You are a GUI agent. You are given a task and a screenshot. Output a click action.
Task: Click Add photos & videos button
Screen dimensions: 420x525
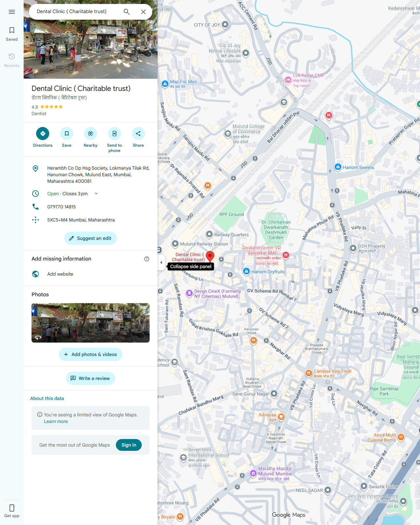91,354
